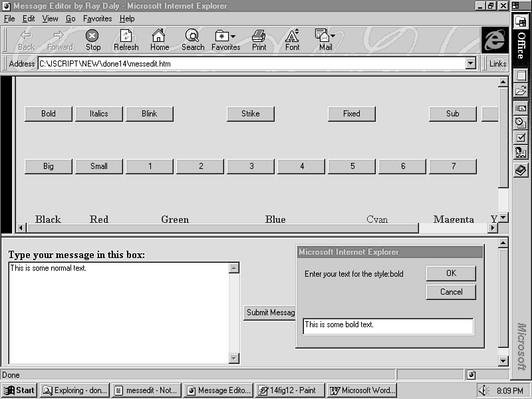Open the Edit menu
532x399 pixels.
(29, 19)
